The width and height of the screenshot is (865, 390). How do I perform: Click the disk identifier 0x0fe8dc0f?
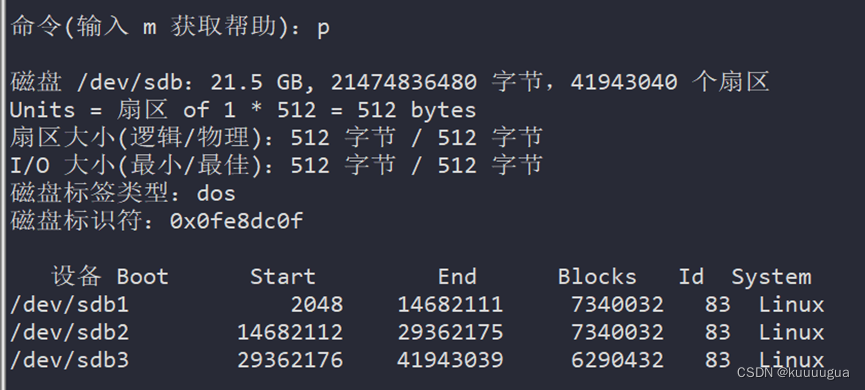tap(237, 221)
